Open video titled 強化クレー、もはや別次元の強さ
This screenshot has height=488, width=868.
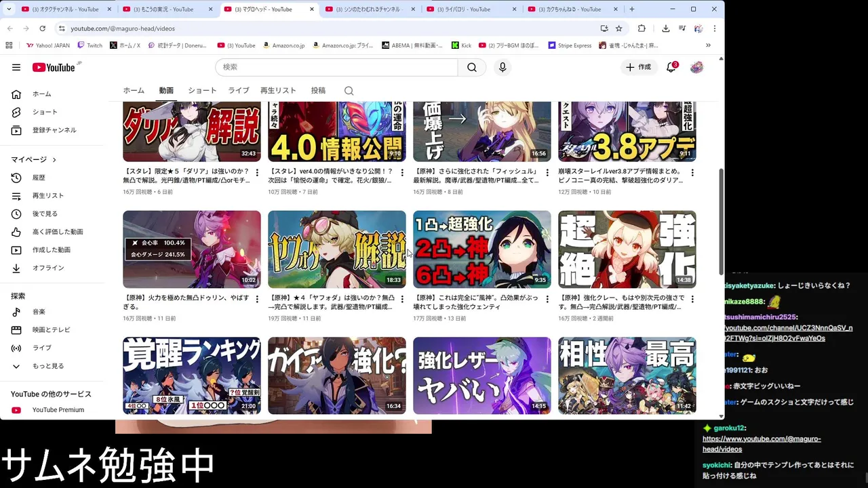[621, 302]
